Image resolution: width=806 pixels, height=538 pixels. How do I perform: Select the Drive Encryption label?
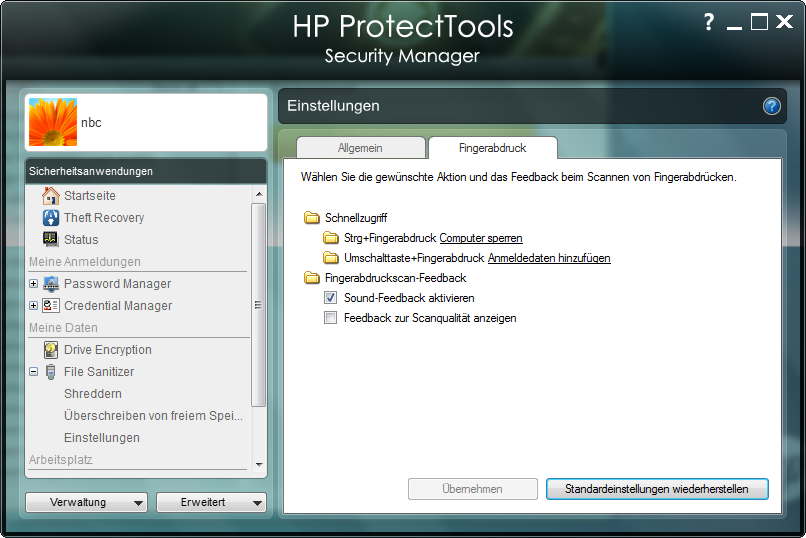[108, 350]
